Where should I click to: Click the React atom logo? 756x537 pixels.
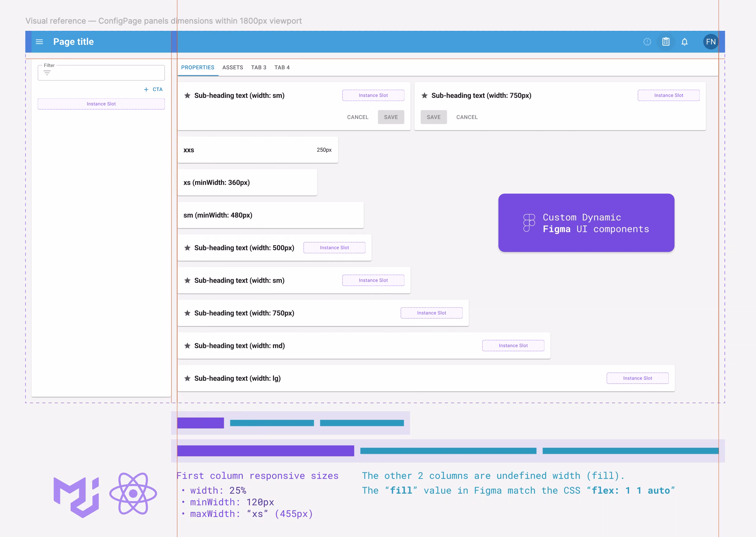tap(133, 494)
